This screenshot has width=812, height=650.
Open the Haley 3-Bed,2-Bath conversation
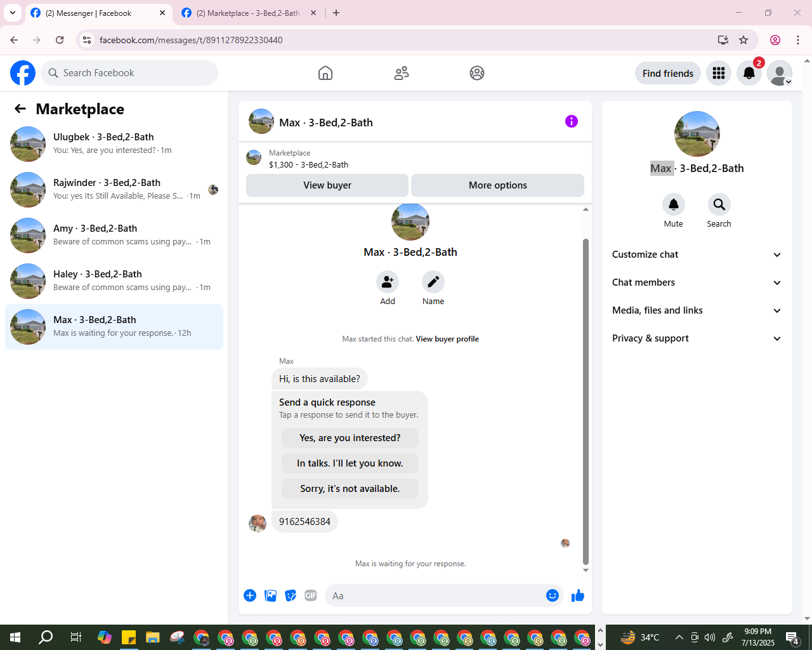pos(114,281)
